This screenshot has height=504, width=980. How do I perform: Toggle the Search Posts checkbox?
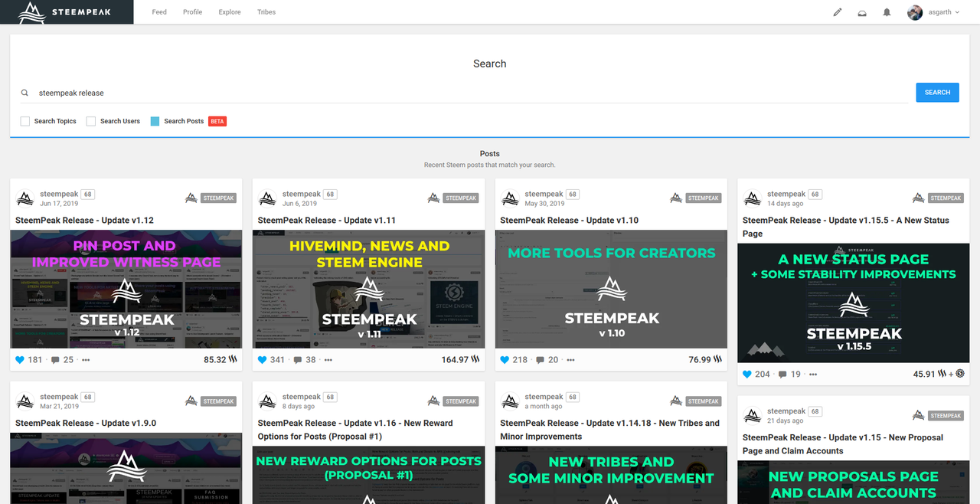155,121
